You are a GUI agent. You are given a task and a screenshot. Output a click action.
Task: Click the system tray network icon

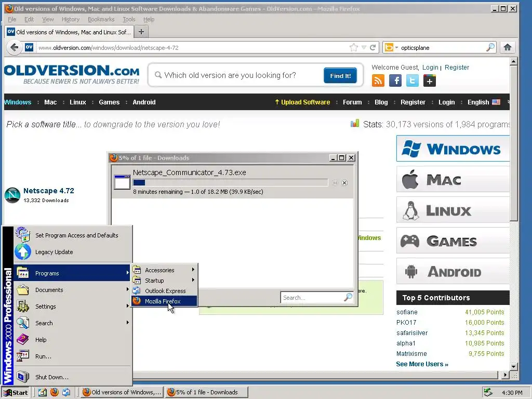(488, 392)
